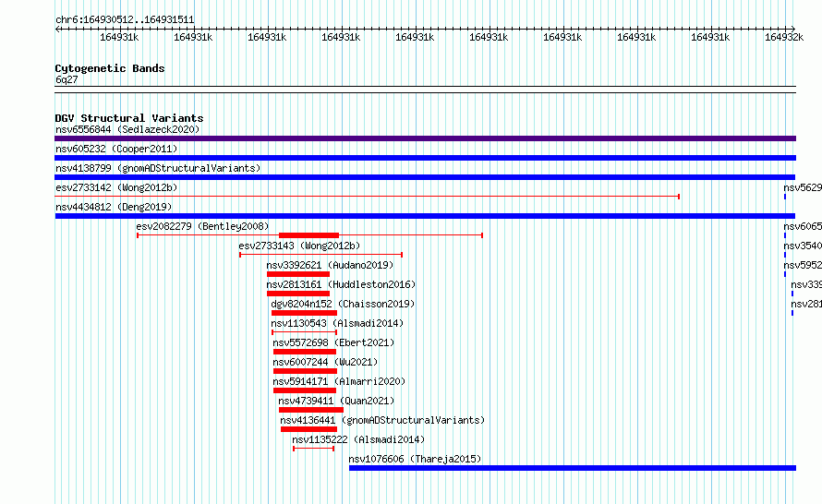Open nsv4138799 (gnomADStructuralVariants) label
Screen dimensions: 822x504
[x=158, y=168]
